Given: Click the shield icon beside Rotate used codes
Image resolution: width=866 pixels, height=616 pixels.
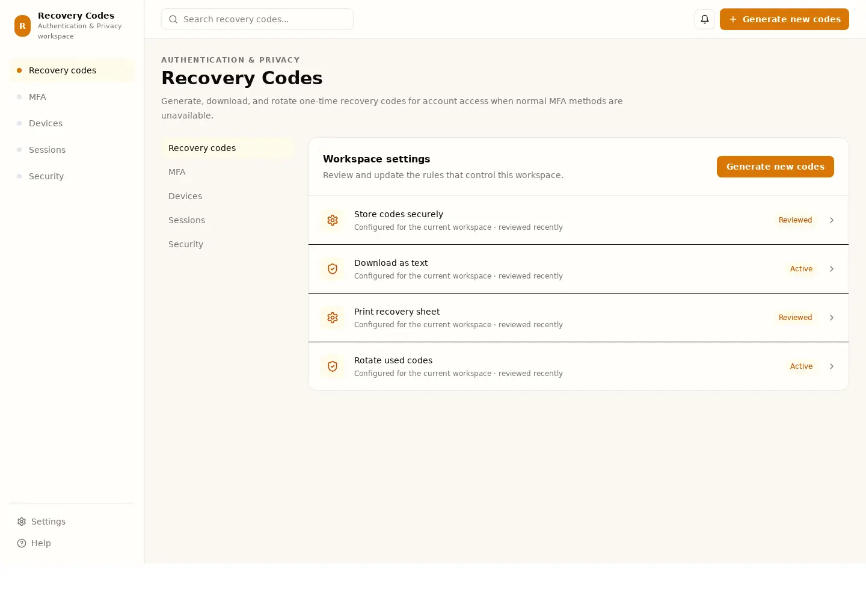Looking at the screenshot, I should 333,366.
